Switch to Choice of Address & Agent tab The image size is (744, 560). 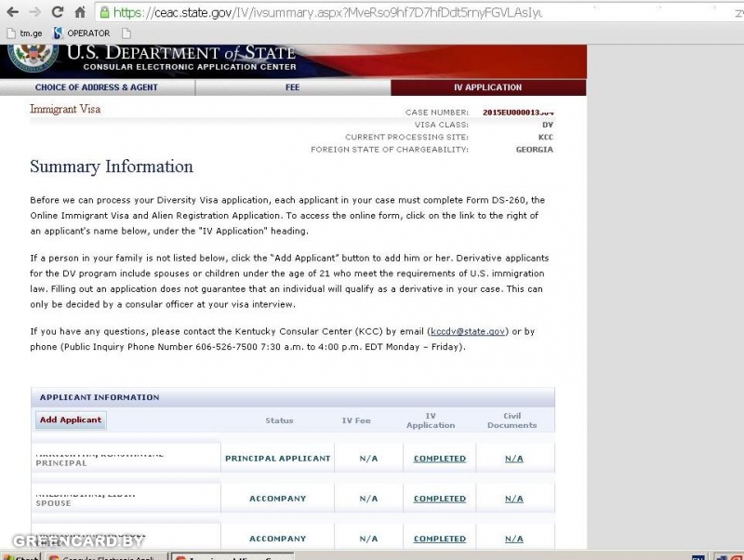tap(97, 87)
